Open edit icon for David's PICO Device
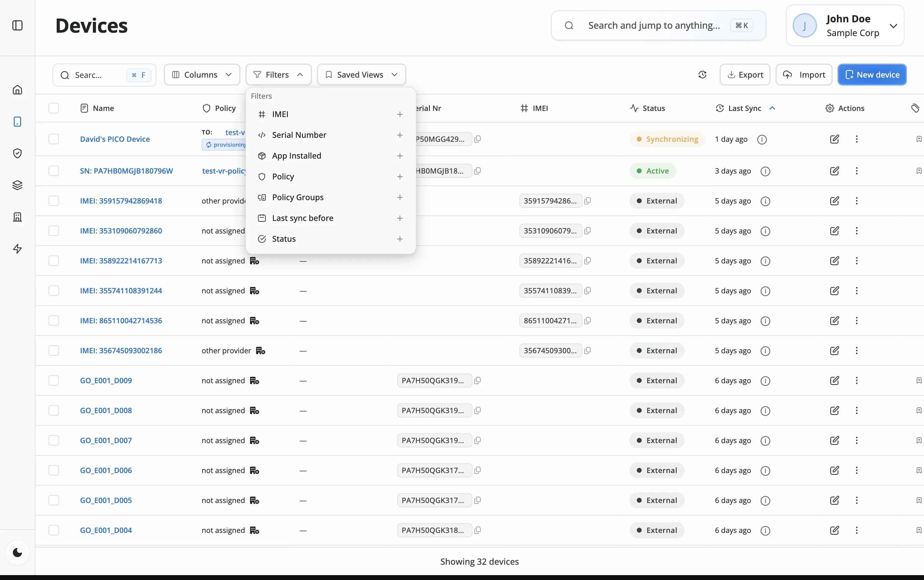The image size is (924, 580). coord(834,139)
